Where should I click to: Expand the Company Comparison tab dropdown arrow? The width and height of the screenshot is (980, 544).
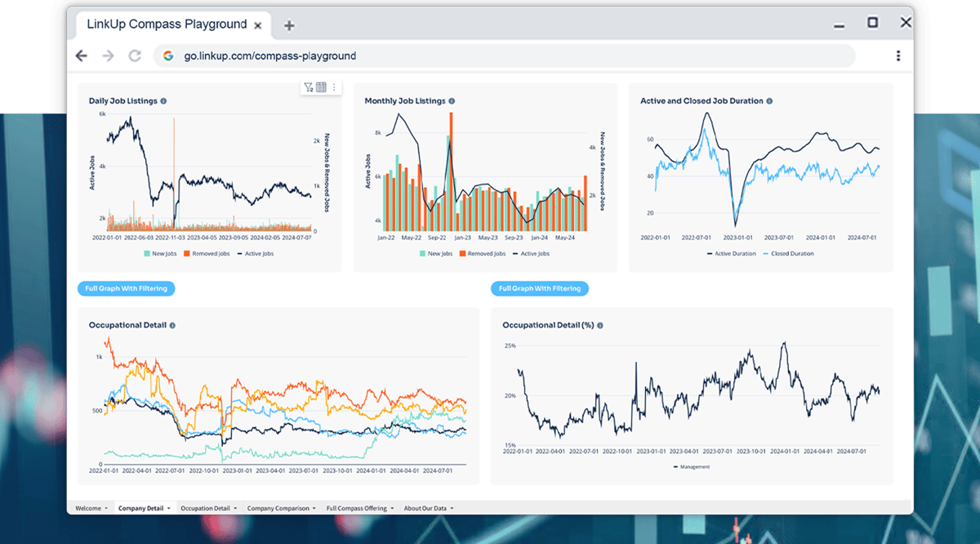click(314, 509)
